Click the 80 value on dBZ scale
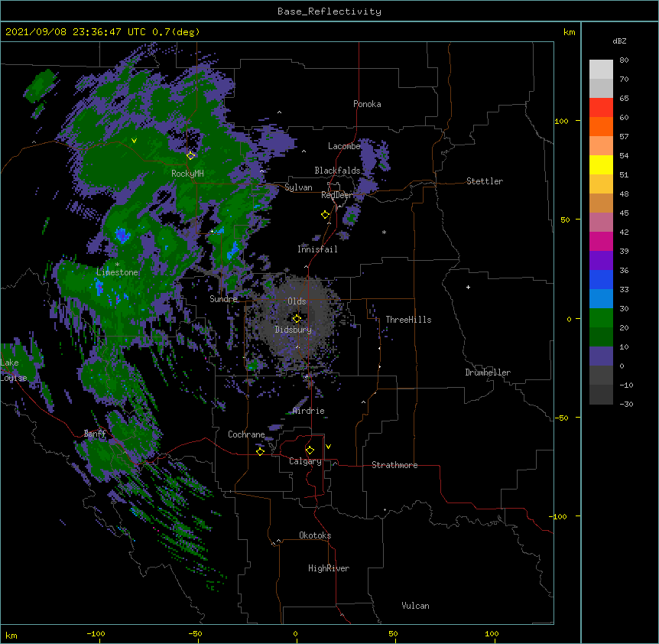 (624, 60)
